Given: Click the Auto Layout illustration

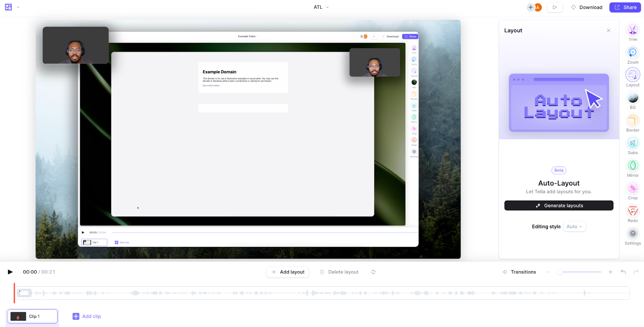Looking at the screenshot, I should (559, 103).
